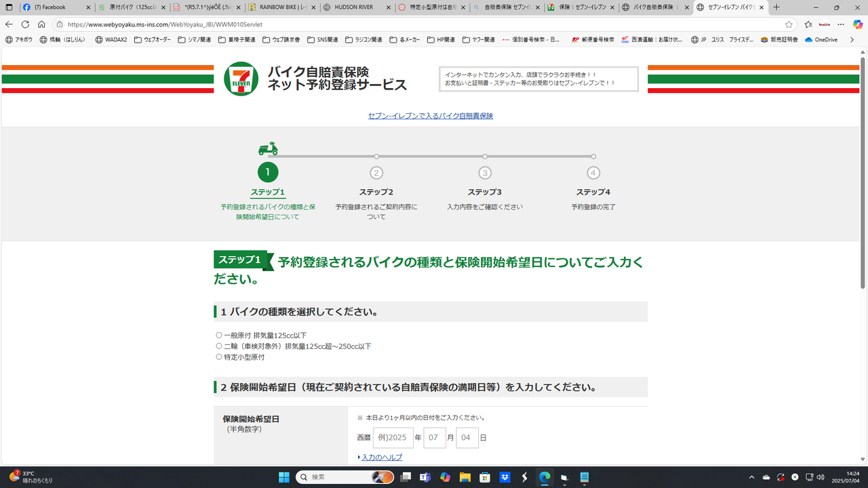The image size is (868, 488).
Task: Open the 郵便番号検索 bookmark
Action: click(593, 40)
